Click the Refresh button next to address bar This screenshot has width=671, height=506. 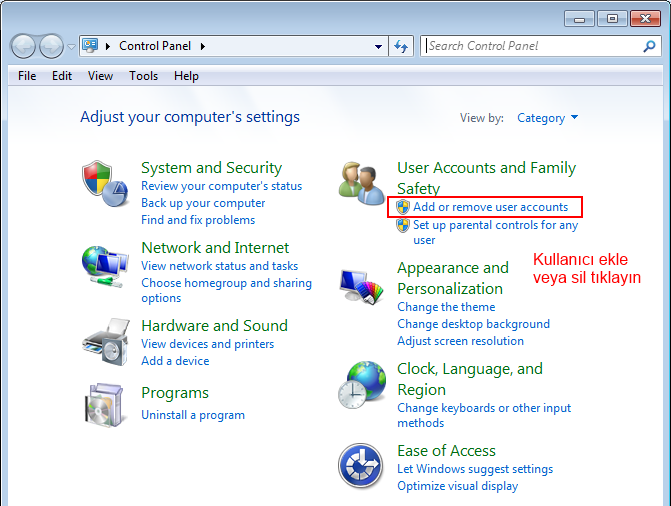click(x=401, y=46)
